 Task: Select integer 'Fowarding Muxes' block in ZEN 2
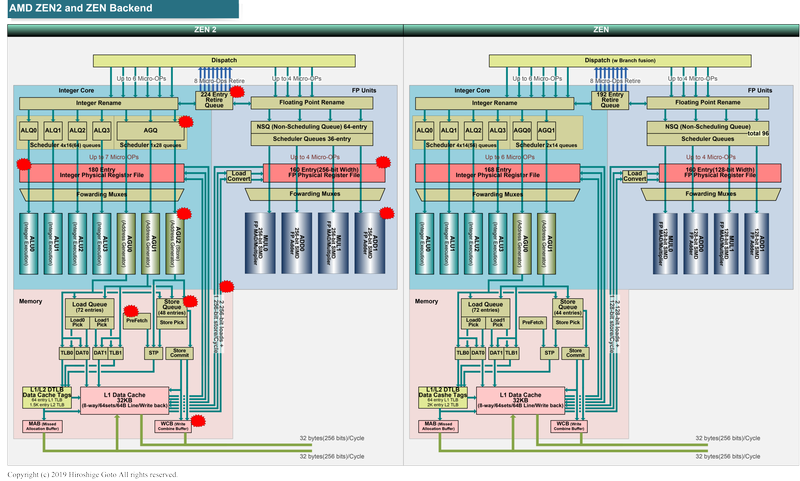pyautogui.click(x=102, y=194)
